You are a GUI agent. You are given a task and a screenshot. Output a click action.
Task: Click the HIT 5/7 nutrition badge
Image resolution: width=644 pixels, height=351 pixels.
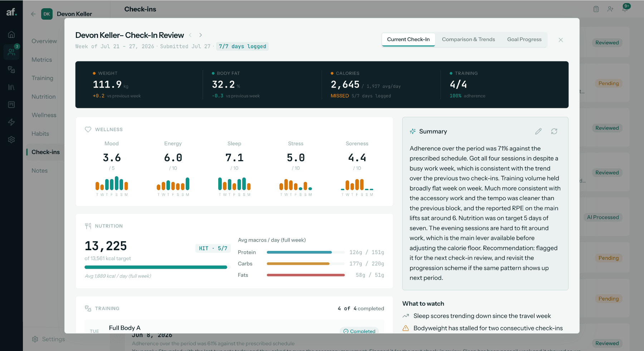tap(213, 248)
